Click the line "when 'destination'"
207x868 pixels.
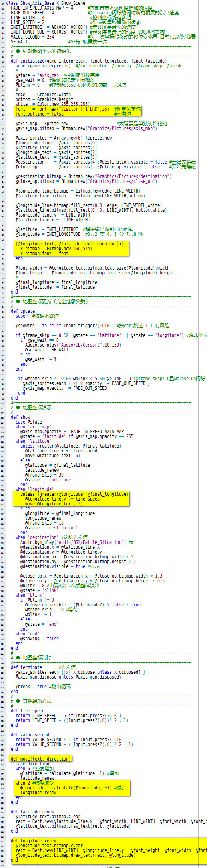[37, 537]
